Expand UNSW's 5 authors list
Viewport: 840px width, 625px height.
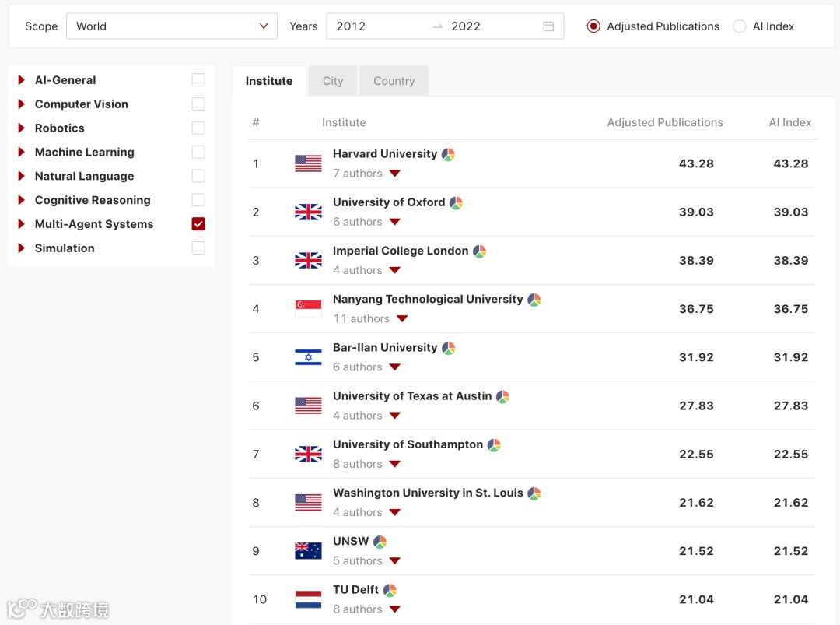(x=395, y=561)
